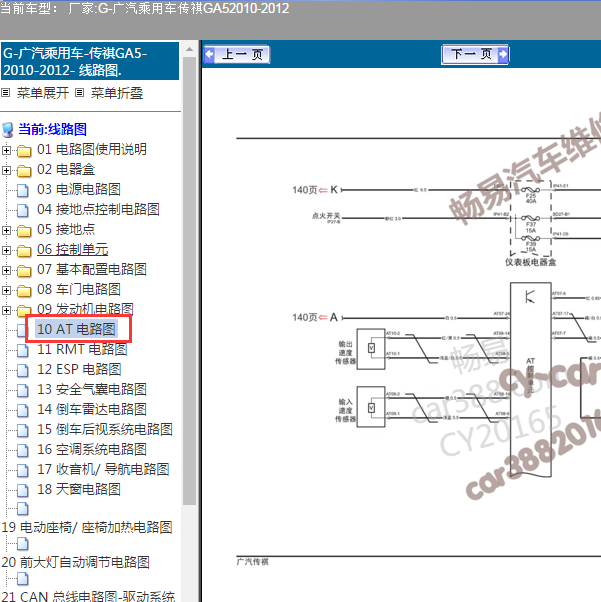Open 12 ESP 电路图 page
The height and width of the screenshot is (602, 601).
pyautogui.click(x=79, y=369)
